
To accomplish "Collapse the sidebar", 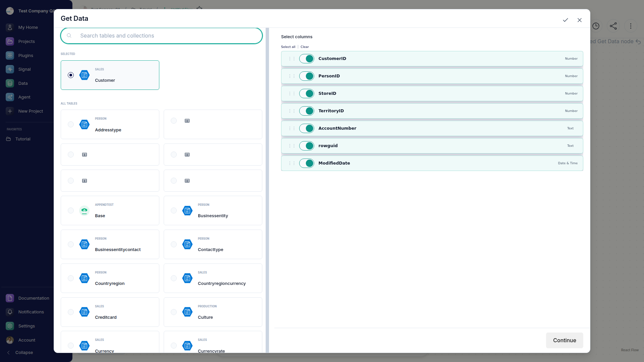I will click(20, 353).
